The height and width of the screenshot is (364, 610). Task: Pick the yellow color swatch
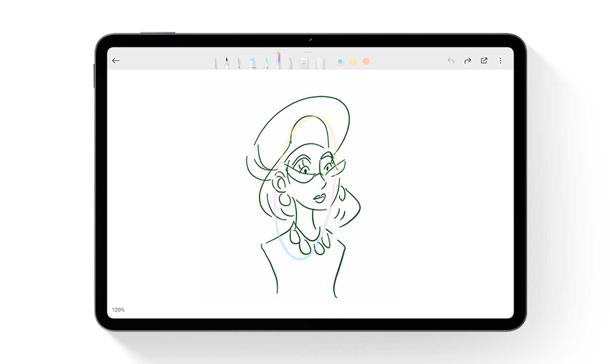(x=353, y=61)
